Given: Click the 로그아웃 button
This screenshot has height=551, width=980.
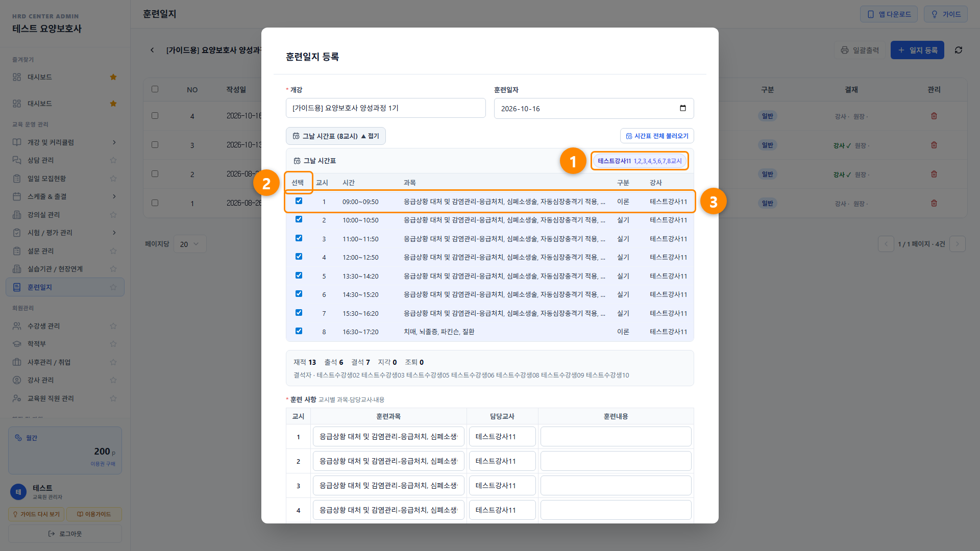Looking at the screenshot, I should pyautogui.click(x=65, y=534).
